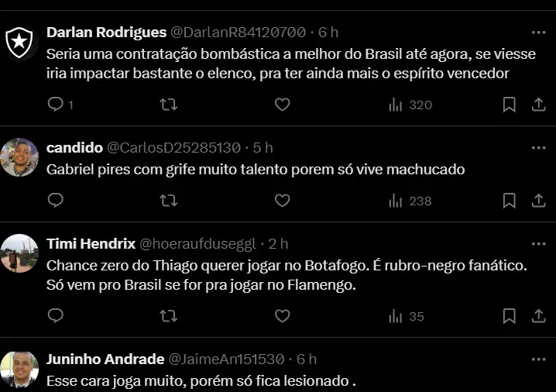Click candido's profile avatar

coord(19,157)
